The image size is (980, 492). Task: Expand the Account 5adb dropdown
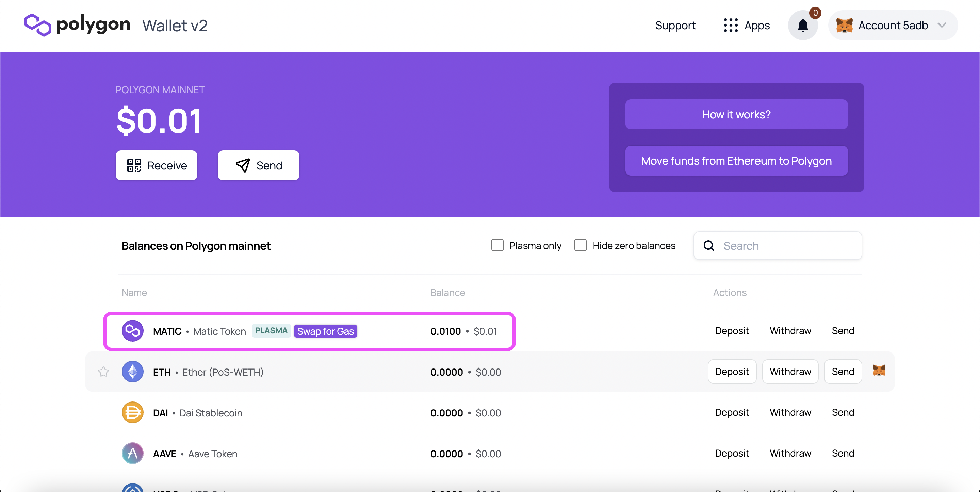click(x=893, y=26)
